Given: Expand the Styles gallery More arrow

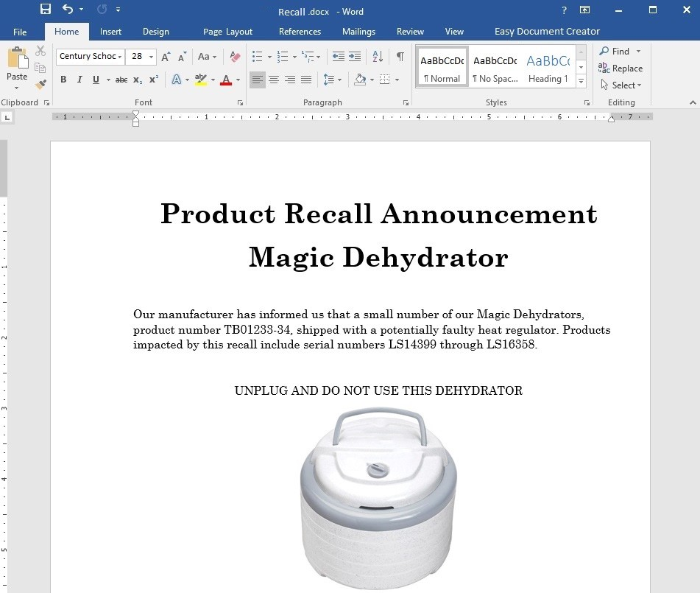Looking at the screenshot, I should pos(581,81).
